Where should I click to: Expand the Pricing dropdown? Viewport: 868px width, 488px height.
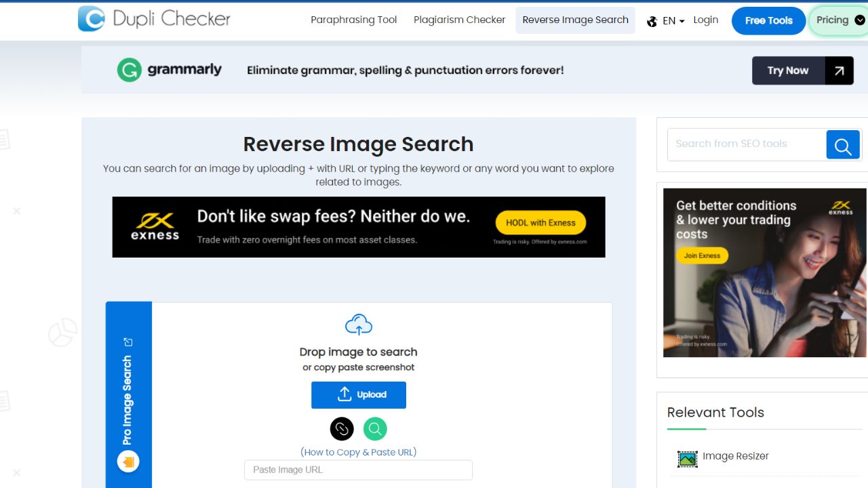coord(840,20)
